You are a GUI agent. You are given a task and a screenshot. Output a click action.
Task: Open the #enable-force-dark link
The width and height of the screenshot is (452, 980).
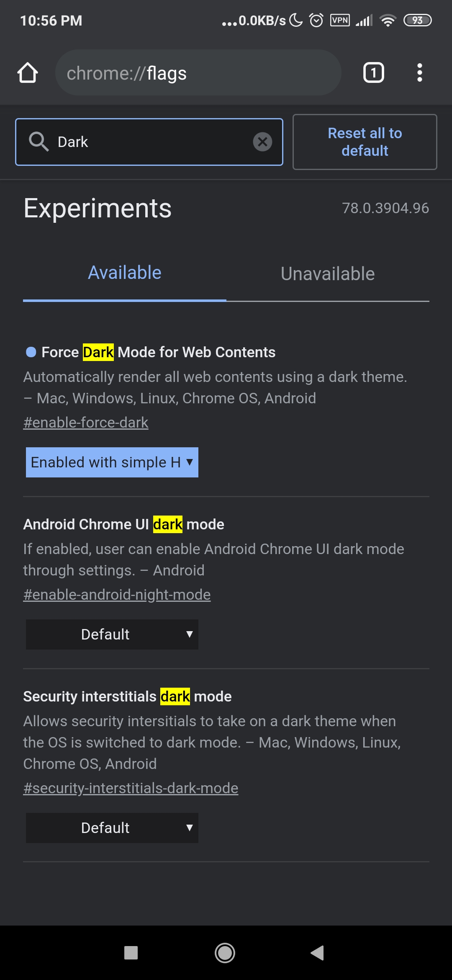[x=85, y=422]
